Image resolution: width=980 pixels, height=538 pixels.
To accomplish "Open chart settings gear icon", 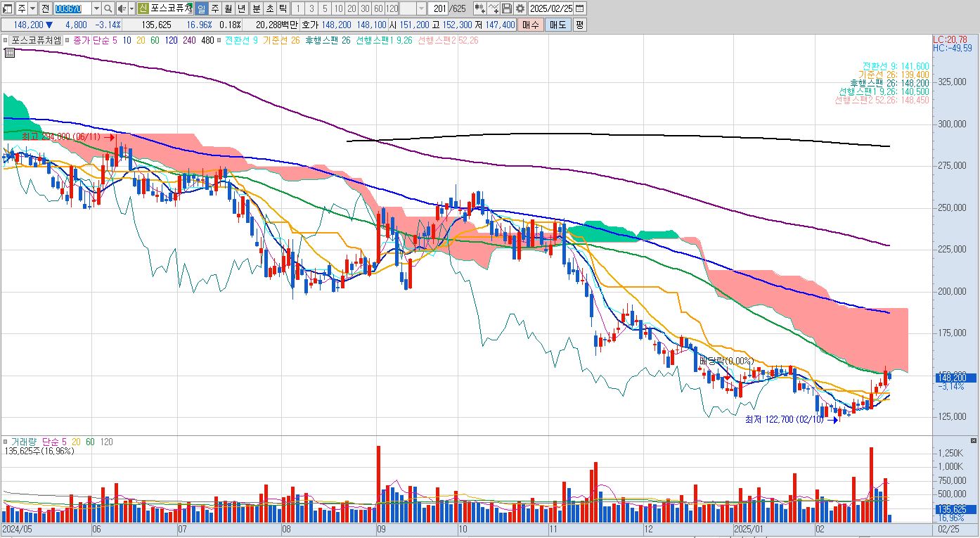I will [x=520, y=8].
